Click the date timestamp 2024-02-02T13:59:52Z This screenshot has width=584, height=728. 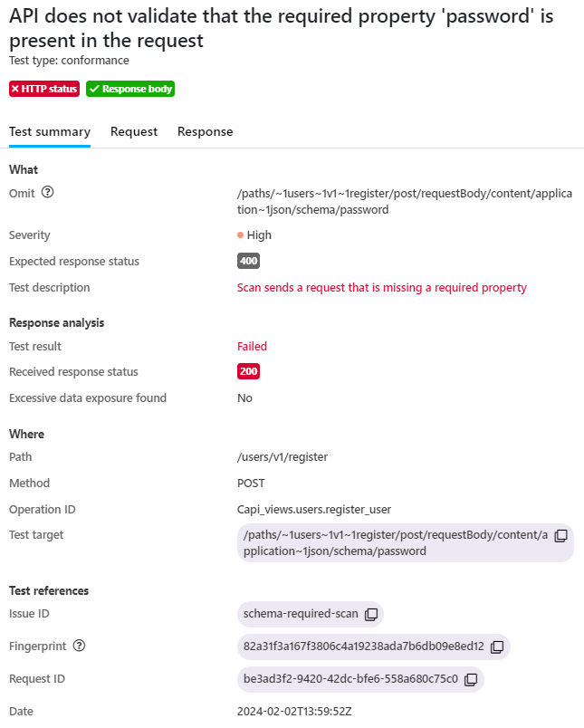point(293,711)
